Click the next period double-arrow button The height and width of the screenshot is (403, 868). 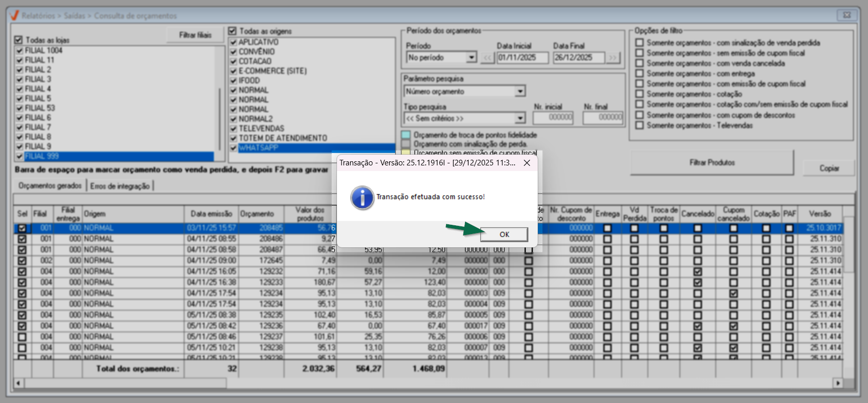(612, 58)
